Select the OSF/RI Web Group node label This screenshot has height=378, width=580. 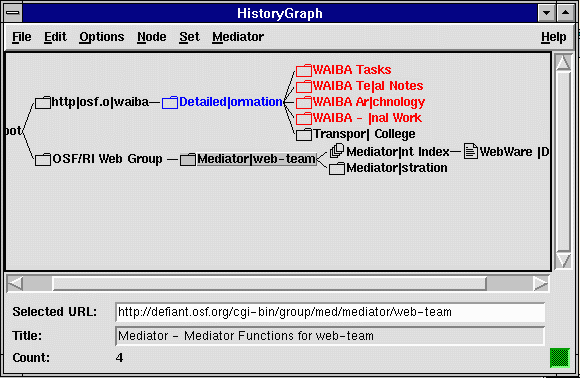(108, 159)
